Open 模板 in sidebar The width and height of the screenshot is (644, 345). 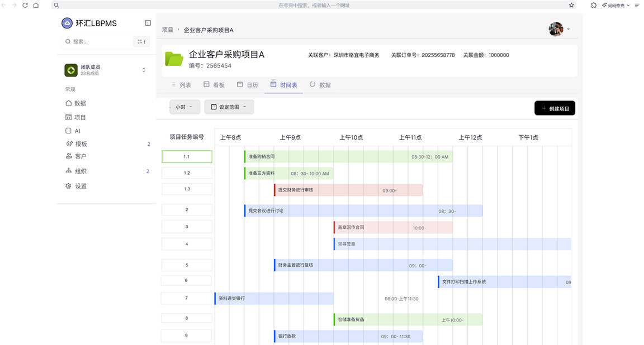coord(77,144)
